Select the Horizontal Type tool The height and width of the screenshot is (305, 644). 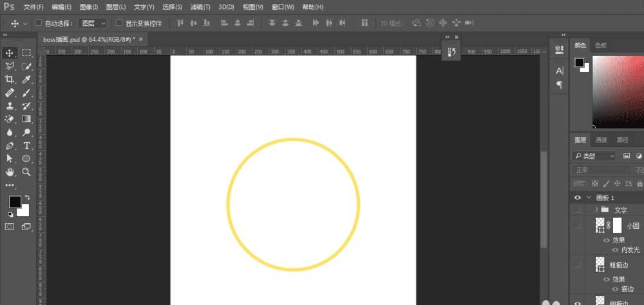click(26, 146)
